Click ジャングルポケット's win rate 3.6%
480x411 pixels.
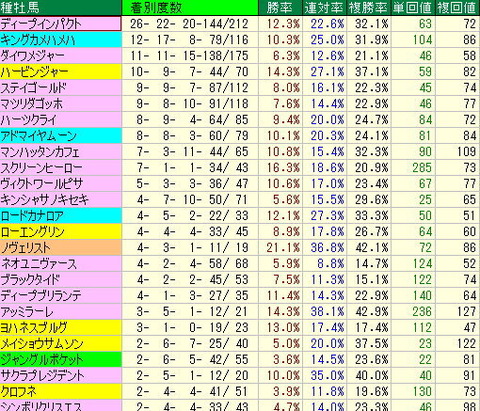coord(286,360)
